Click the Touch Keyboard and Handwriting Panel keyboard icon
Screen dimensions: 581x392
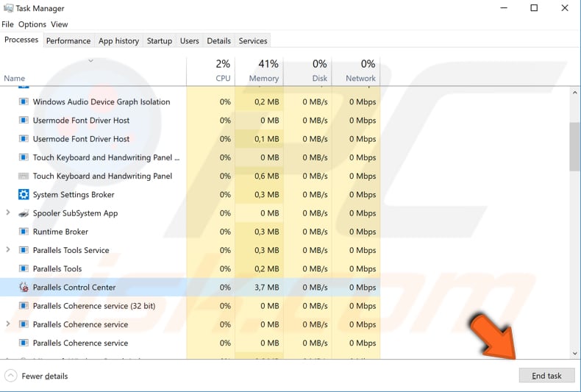click(x=24, y=176)
